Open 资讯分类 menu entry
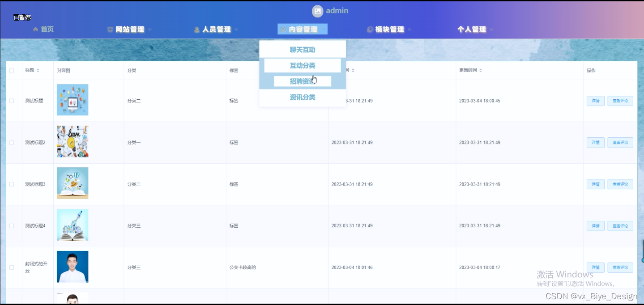This screenshot has height=305, width=644. (303, 97)
